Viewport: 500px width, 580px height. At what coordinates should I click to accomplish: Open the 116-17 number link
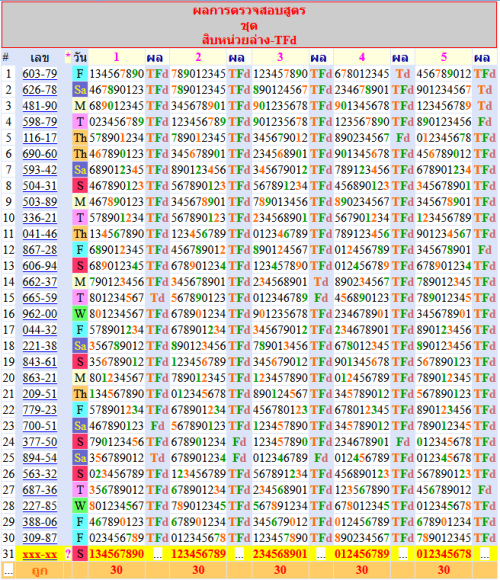[x=40, y=138]
